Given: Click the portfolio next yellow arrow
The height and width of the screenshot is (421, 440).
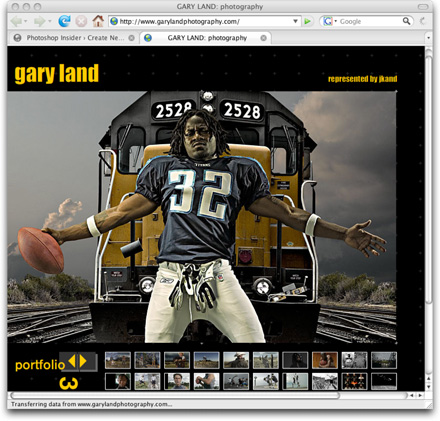Looking at the screenshot, I should [x=83, y=361].
